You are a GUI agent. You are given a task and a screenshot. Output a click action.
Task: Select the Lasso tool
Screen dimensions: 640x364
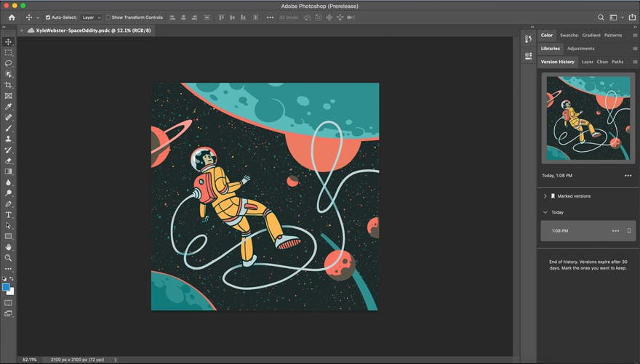click(9, 63)
